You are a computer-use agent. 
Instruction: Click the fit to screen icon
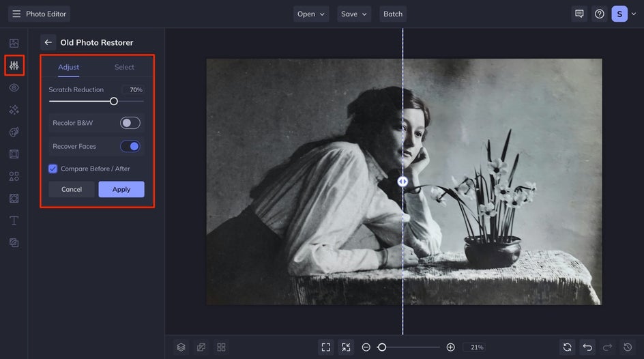click(x=326, y=347)
